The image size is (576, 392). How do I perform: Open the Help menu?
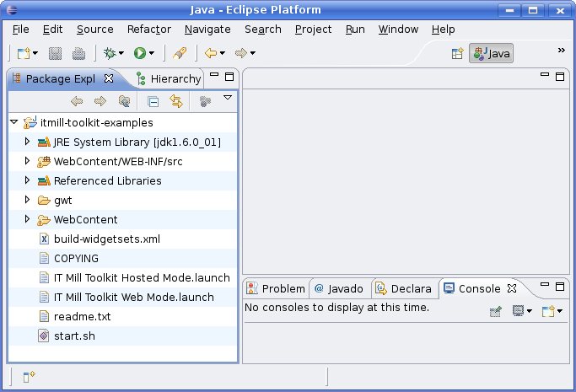tap(444, 30)
